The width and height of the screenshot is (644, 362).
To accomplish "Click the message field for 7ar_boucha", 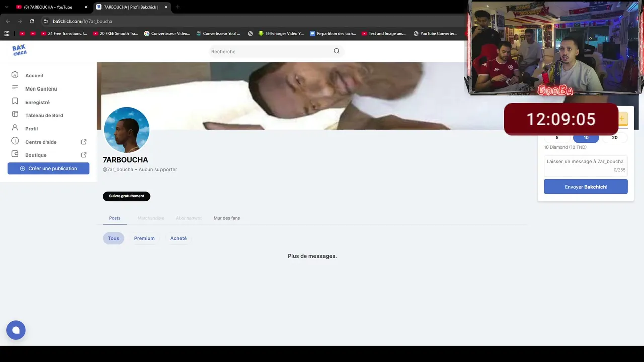I will (x=586, y=165).
